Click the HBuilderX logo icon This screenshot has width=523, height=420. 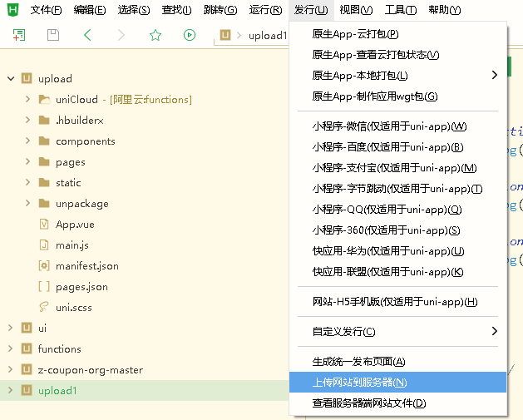point(13,9)
